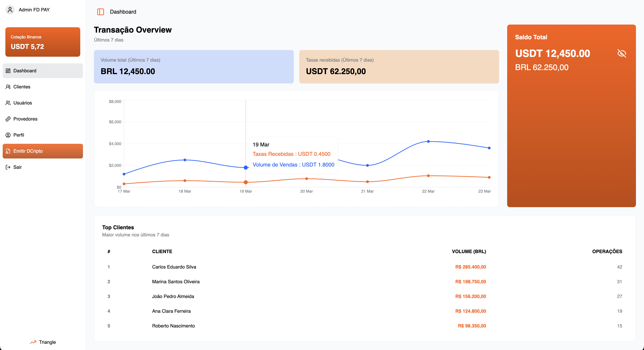Click the 22 Mar blue data point
This screenshot has height=350, width=644.
tap(428, 142)
